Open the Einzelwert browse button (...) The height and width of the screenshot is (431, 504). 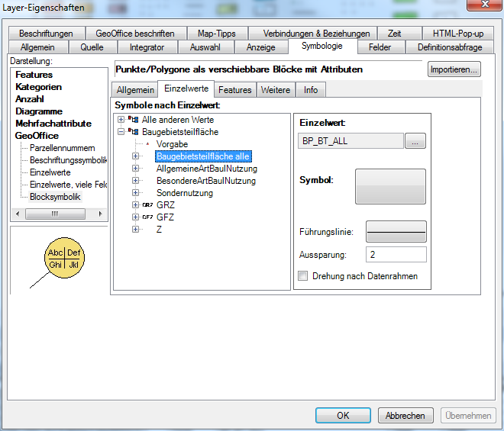tap(415, 141)
